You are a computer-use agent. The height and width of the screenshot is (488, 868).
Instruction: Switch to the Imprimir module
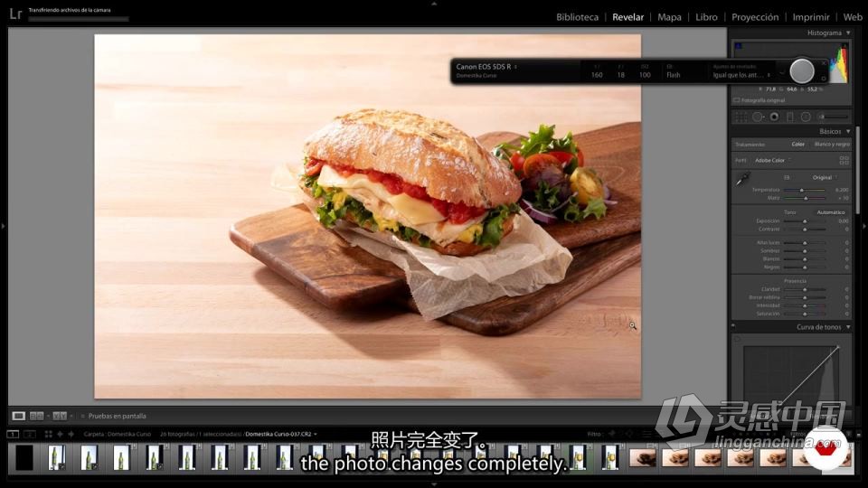[811, 17]
